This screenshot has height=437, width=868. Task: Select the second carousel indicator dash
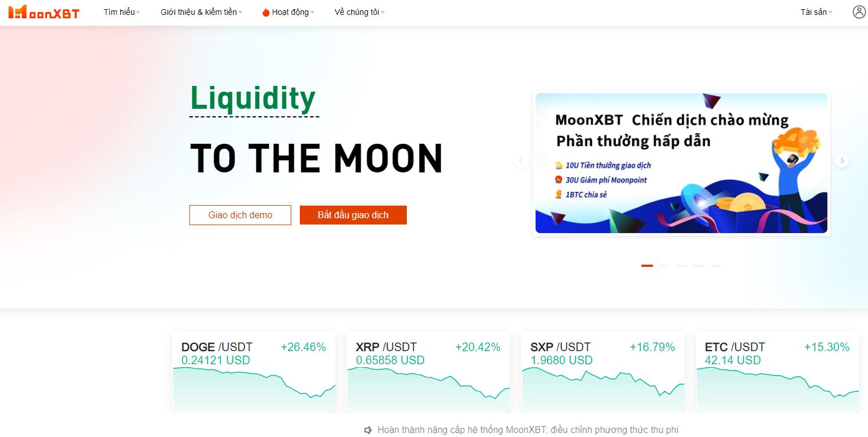click(664, 266)
